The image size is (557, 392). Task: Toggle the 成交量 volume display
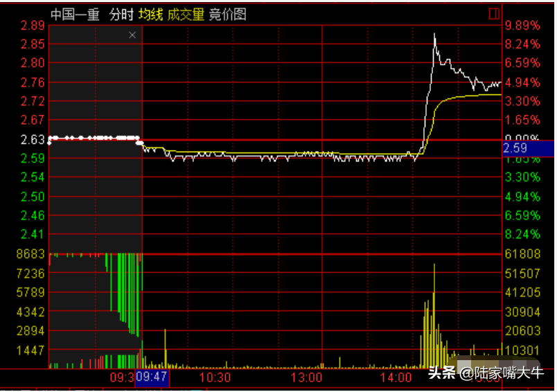pyautogui.click(x=186, y=15)
